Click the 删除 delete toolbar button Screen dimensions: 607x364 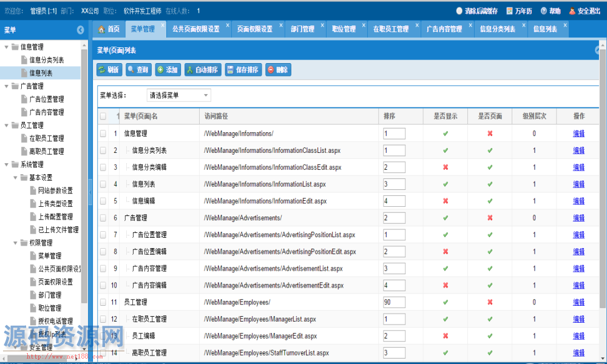coord(277,70)
